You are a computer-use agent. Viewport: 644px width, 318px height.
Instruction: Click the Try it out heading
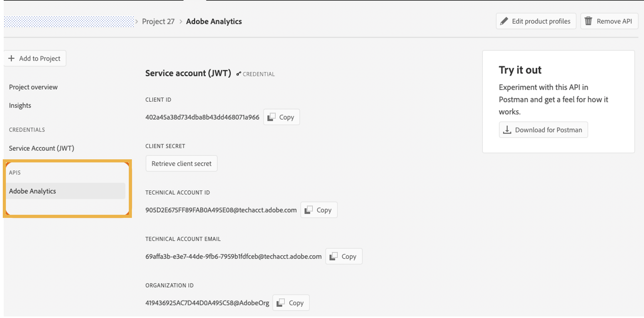point(520,70)
